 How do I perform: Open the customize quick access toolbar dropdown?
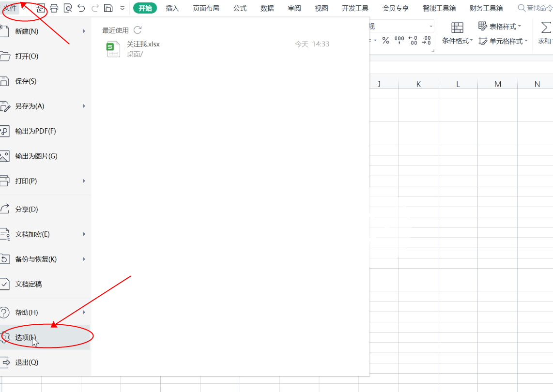coord(123,8)
